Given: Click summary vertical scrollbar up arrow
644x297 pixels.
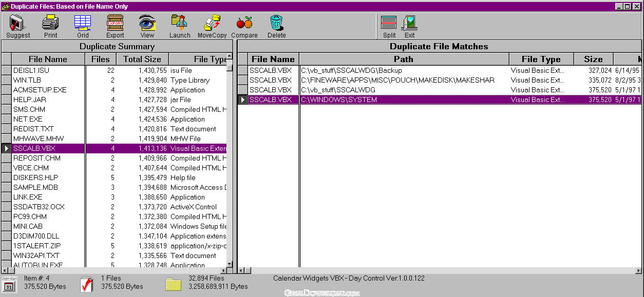Looking at the screenshot, I should click(x=230, y=56).
